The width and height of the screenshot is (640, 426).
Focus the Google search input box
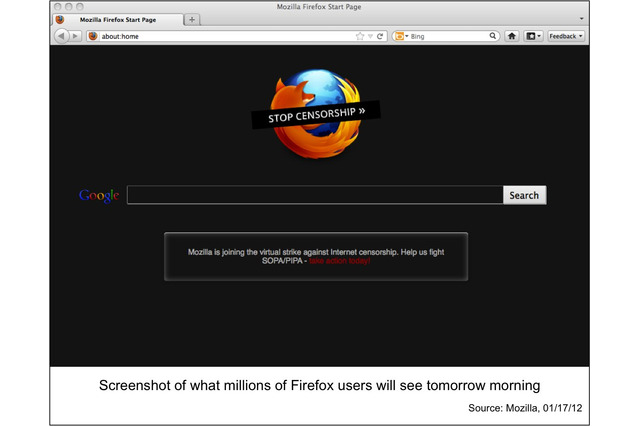(315, 195)
